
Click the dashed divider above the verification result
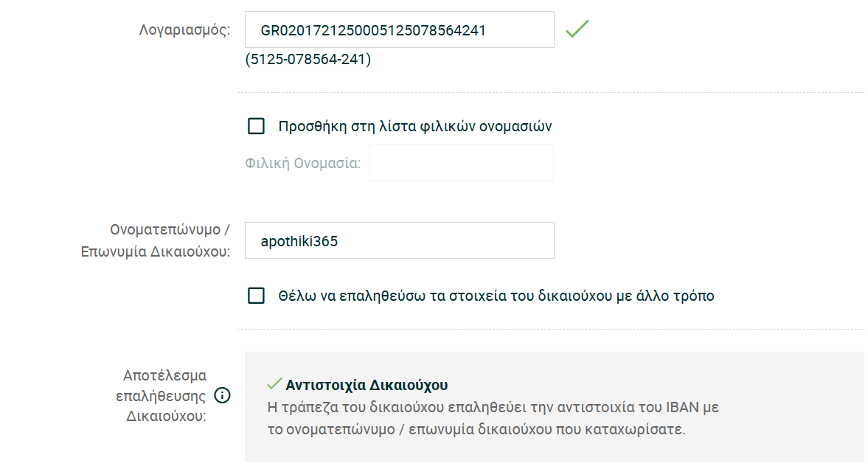[x=549, y=330]
